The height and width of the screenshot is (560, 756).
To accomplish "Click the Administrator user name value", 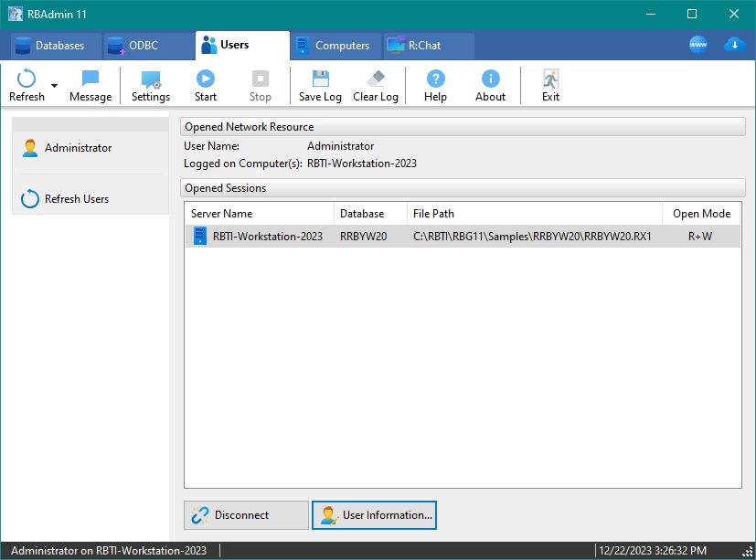I will [340, 146].
